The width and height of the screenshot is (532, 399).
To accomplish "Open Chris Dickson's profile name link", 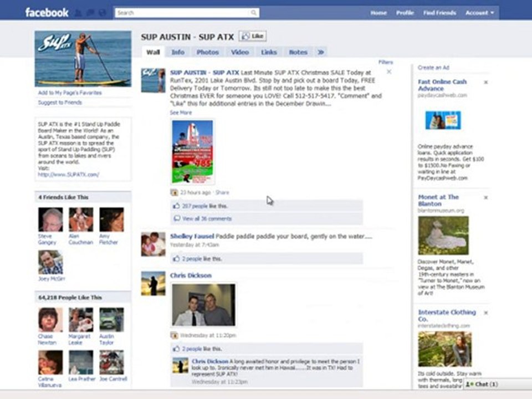I will pyautogui.click(x=191, y=275).
